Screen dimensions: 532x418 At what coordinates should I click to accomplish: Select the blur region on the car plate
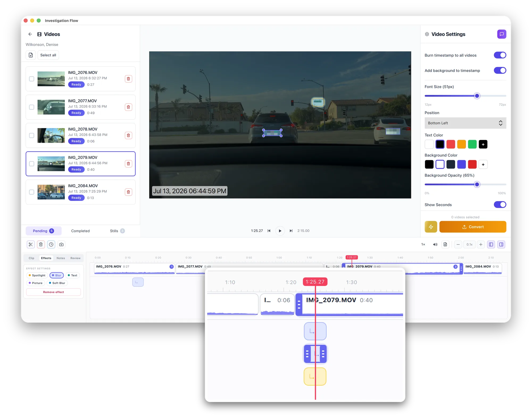click(272, 133)
